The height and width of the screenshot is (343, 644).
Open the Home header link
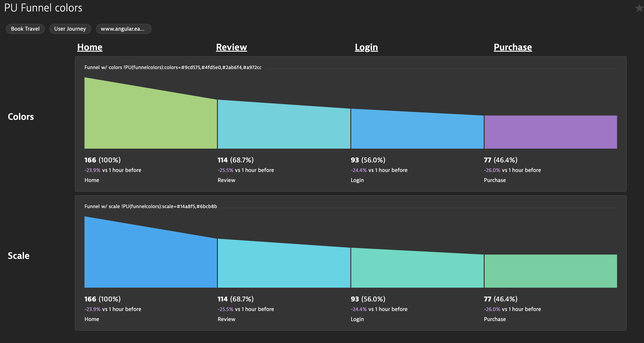point(90,47)
